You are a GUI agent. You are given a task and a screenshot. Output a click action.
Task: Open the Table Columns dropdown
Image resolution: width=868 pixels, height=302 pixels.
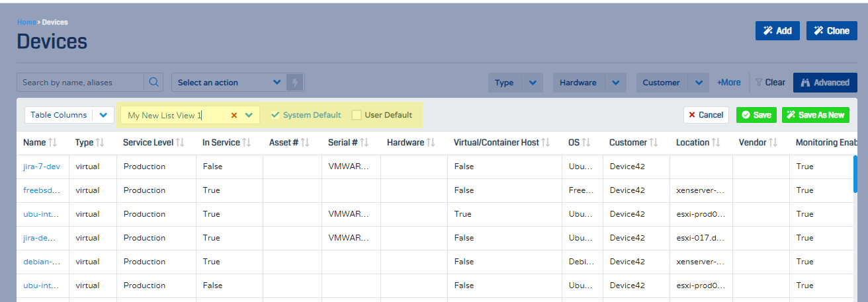tap(103, 115)
